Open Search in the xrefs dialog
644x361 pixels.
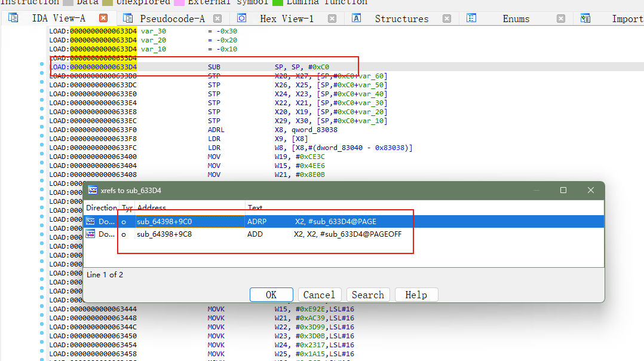point(367,295)
